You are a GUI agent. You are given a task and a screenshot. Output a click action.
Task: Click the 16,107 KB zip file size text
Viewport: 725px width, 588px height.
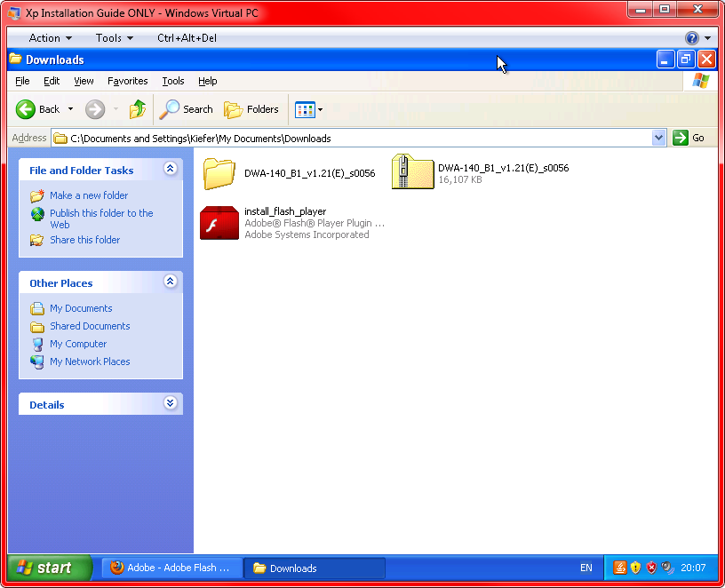tap(460, 179)
